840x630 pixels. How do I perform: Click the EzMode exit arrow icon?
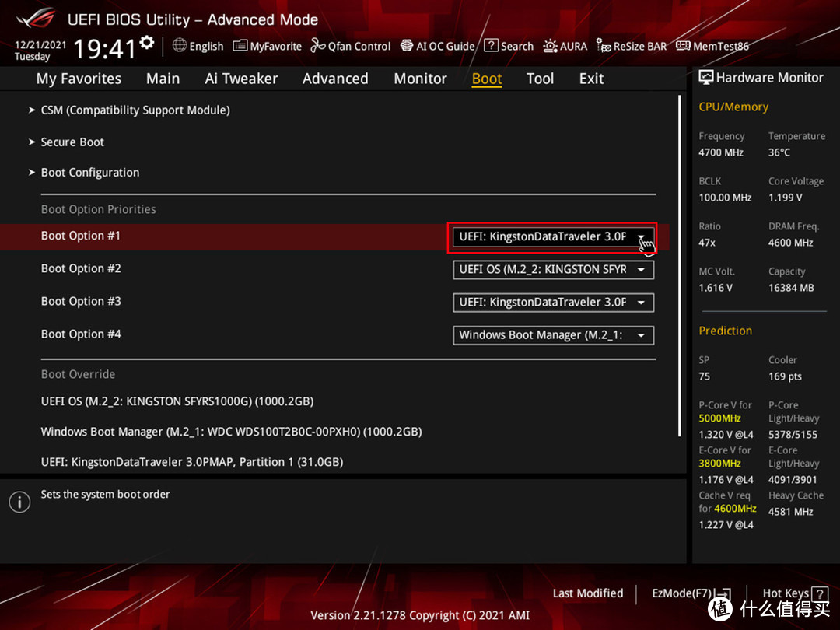(x=723, y=593)
